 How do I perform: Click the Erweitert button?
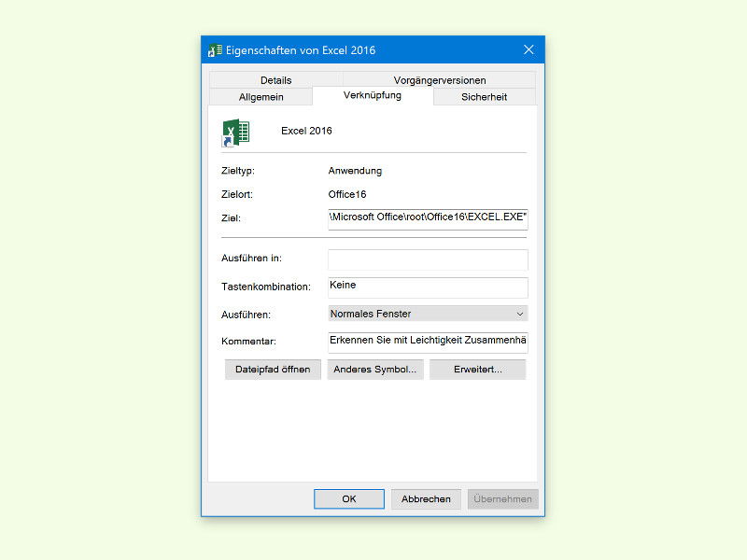[478, 370]
